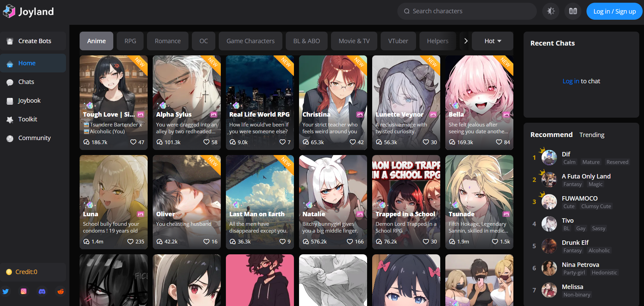
Task: Switch to BL & ABO tab
Action: tap(307, 41)
